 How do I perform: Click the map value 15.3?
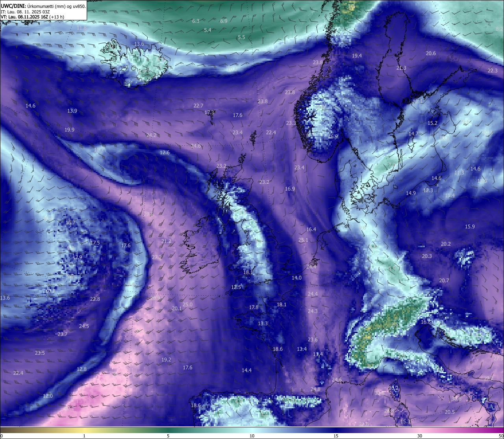[x=405, y=421]
